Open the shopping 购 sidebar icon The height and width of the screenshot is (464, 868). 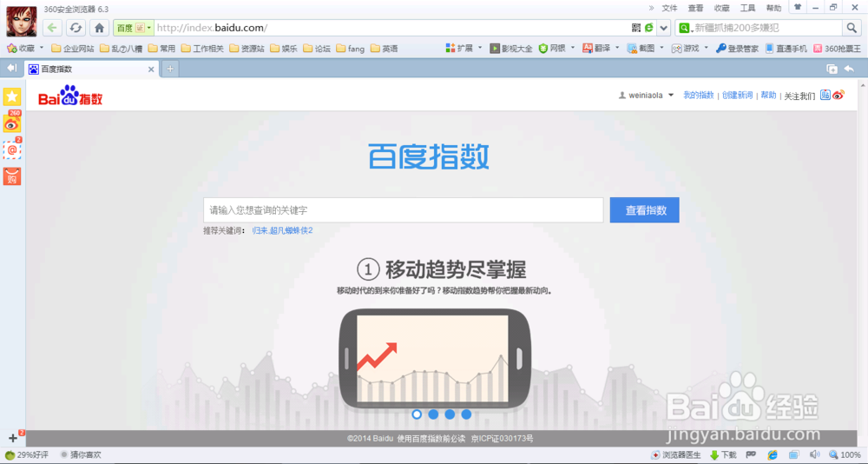11,176
